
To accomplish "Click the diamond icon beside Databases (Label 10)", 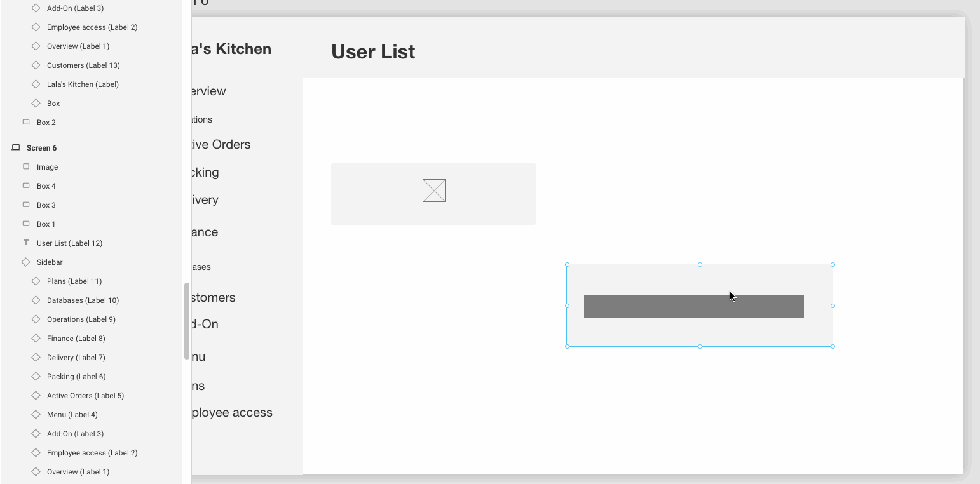I will click(36, 300).
